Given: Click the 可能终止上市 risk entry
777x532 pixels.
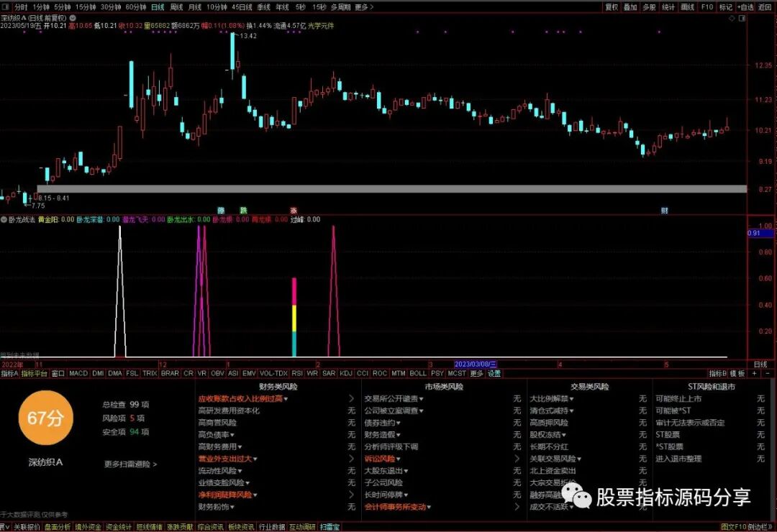Looking at the screenshot, I should tap(678, 399).
